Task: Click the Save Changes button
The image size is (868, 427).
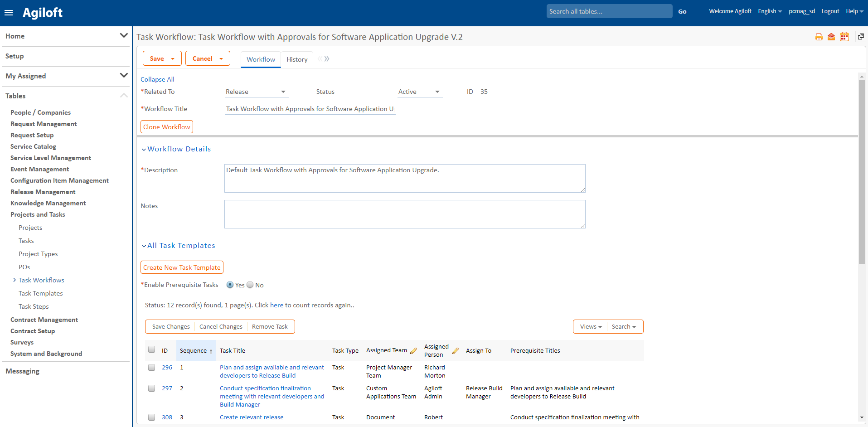Action: click(x=171, y=327)
